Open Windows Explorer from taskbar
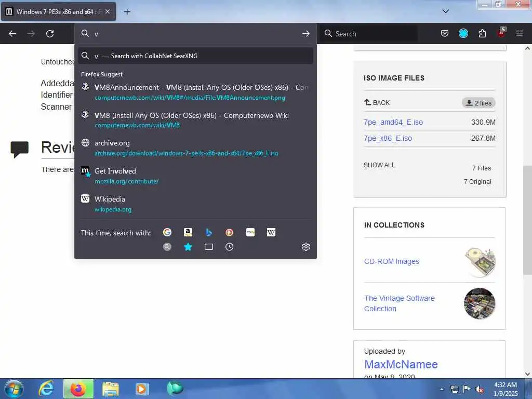This screenshot has height=399, width=532. (x=110, y=389)
